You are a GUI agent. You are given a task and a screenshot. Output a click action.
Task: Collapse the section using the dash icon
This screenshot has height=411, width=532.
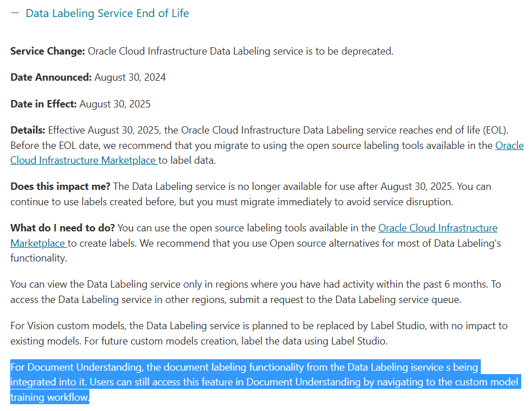pyautogui.click(x=15, y=13)
